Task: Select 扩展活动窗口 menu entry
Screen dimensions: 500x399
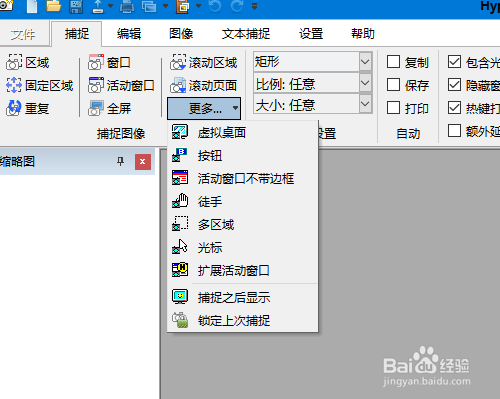Action: coord(243,271)
